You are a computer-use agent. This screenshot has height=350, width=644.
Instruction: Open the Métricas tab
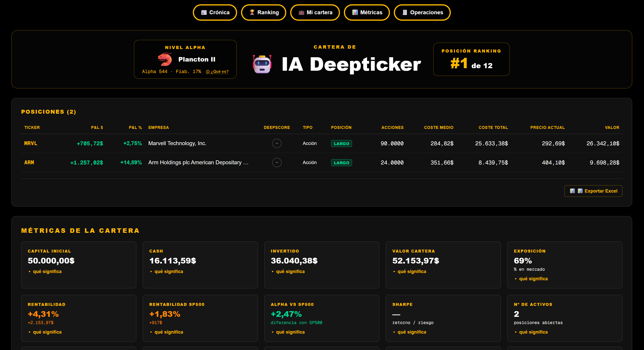point(366,12)
